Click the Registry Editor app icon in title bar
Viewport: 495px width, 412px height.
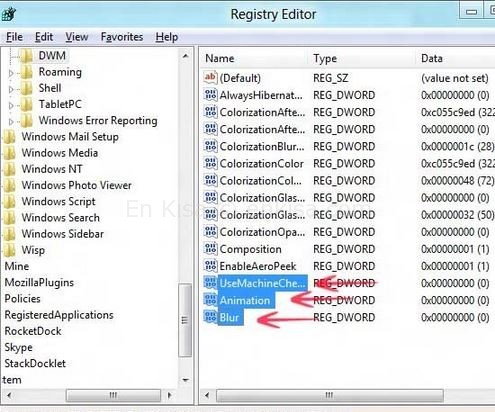coord(8,13)
